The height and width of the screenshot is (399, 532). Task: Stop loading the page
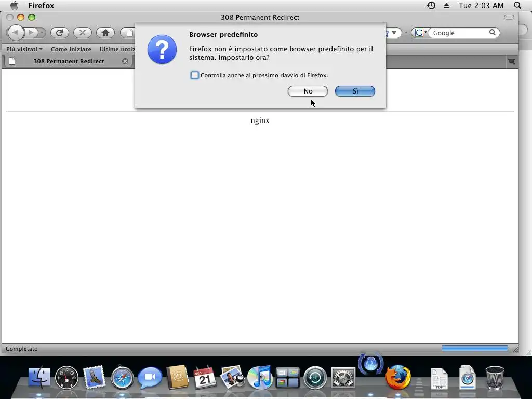click(x=83, y=33)
